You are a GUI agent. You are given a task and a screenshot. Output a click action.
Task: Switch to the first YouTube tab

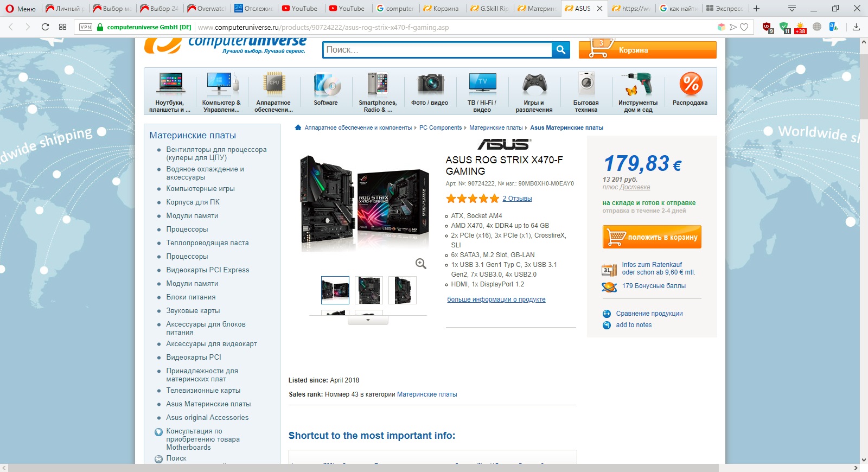click(x=300, y=8)
